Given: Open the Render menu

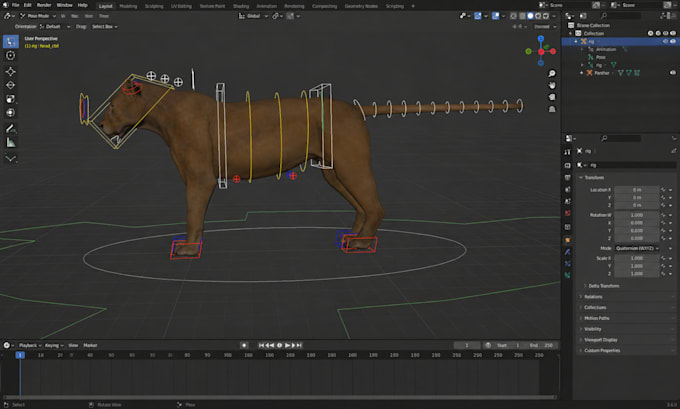Looking at the screenshot, I should point(44,5).
